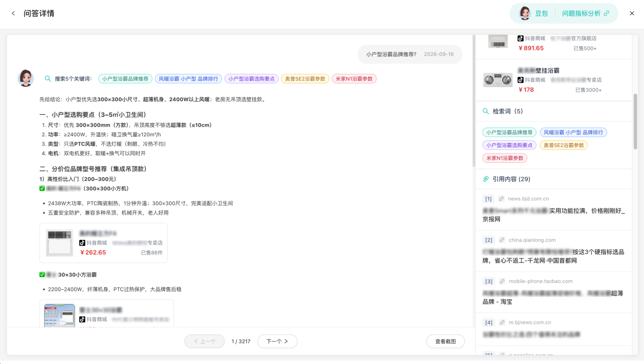Open product thumbnail priced ¥262.65

pos(59,242)
